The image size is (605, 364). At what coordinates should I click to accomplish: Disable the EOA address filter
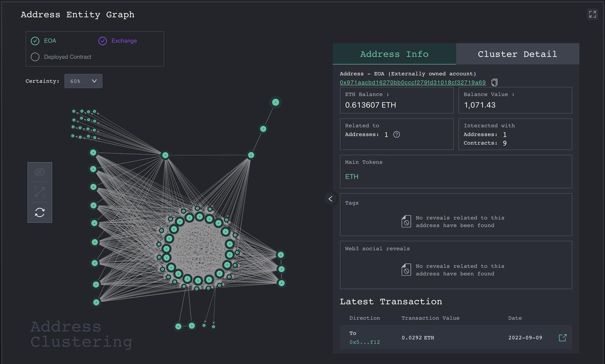pyautogui.click(x=35, y=41)
